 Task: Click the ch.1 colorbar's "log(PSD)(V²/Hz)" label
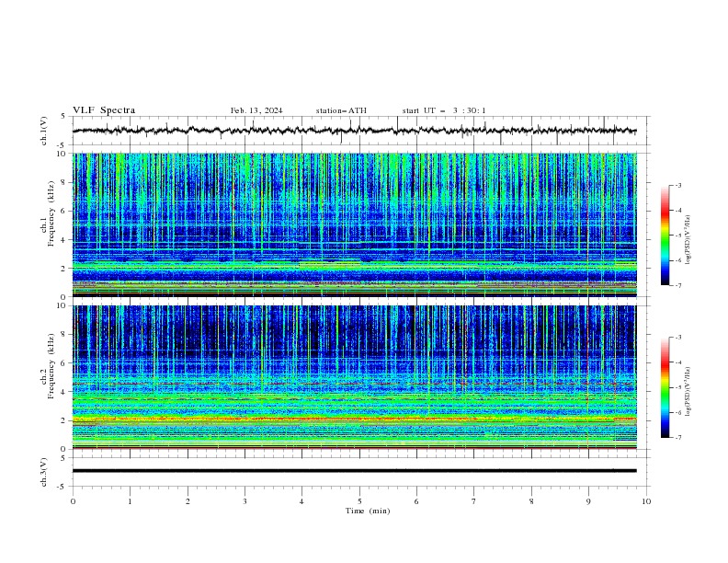(688, 240)
